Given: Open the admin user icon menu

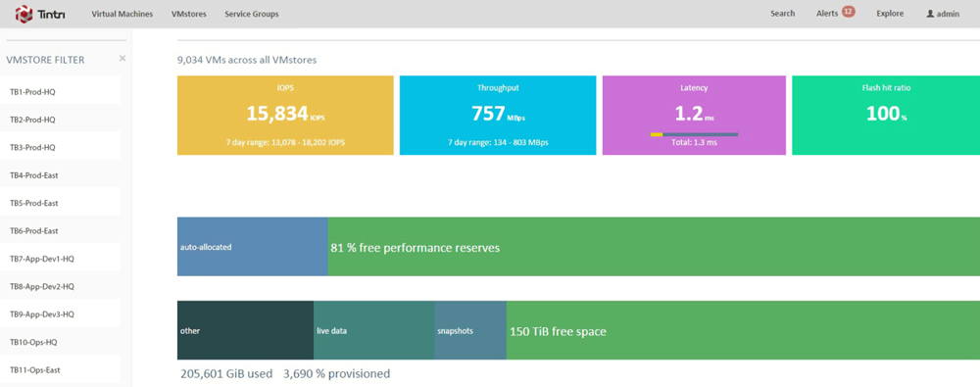Looking at the screenshot, I should click(x=930, y=14).
